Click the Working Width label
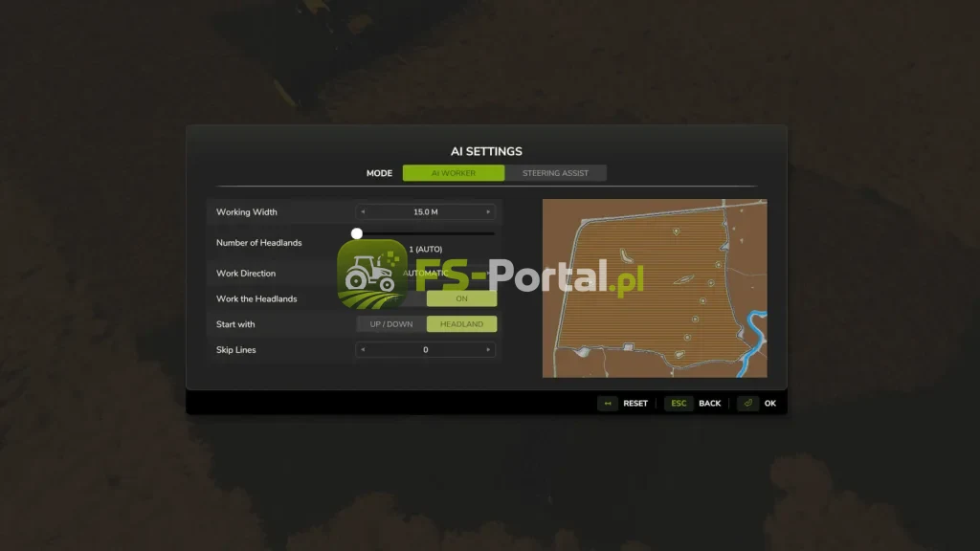 click(x=246, y=212)
